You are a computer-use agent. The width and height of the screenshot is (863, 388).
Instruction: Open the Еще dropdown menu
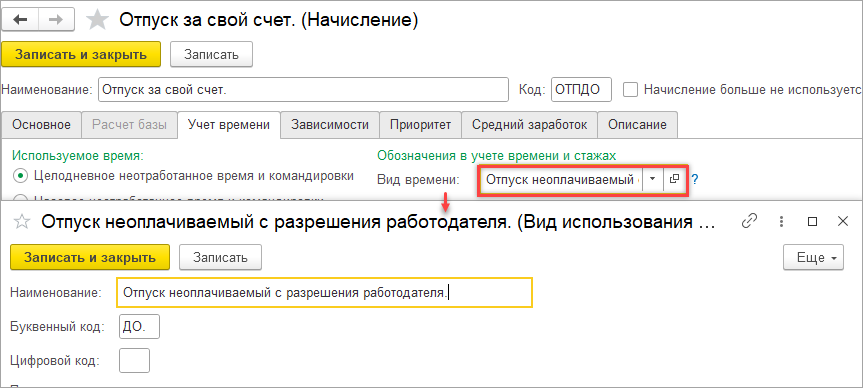813,258
